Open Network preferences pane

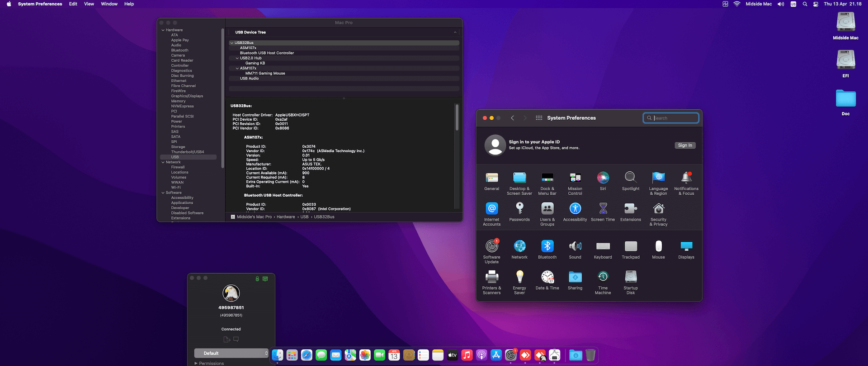pyautogui.click(x=519, y=249)
